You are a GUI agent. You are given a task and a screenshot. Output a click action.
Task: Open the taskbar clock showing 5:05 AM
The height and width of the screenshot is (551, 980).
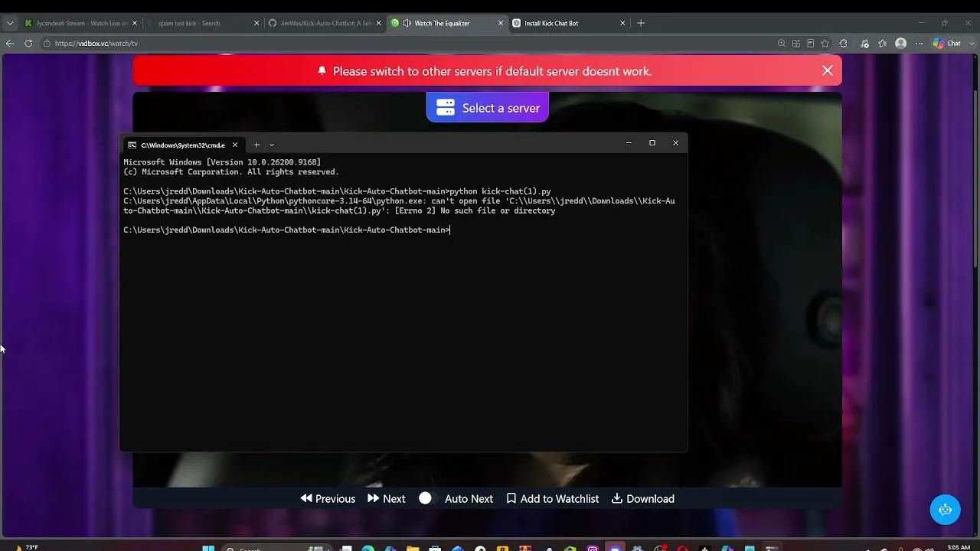point(958,547)
